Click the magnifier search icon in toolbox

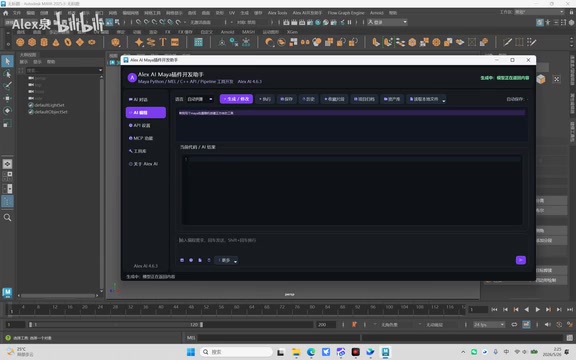click(x=7, y=217)
